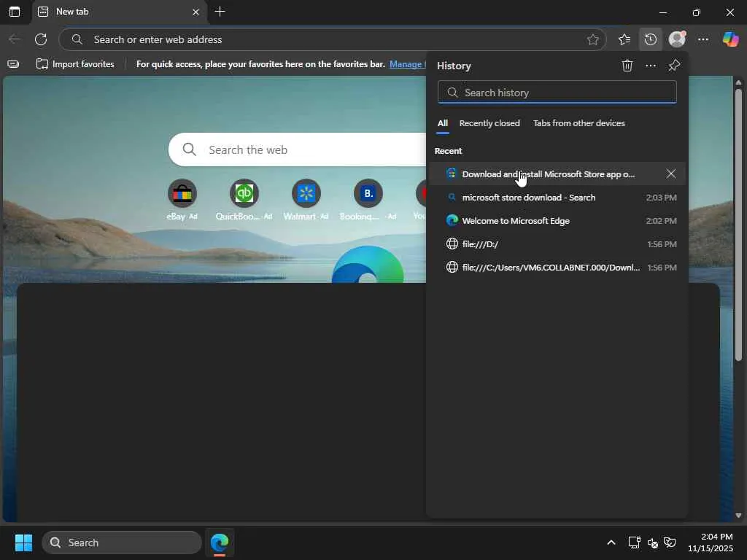Open History panel more options
This screenshot has height=560, width=747.
tap(650, 66)
